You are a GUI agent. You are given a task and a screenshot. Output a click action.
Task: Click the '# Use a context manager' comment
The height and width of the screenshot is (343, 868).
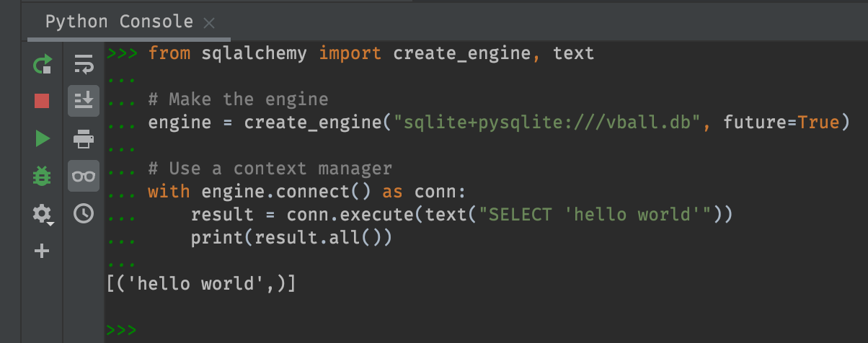(x=270, y=169)
